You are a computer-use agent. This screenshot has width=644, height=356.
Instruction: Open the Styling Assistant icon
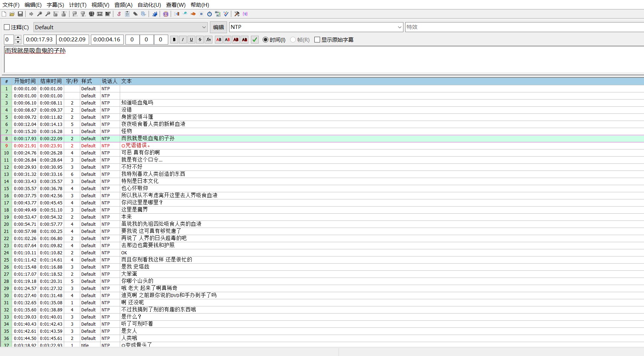pyautogui.click(x=185, y=14)
